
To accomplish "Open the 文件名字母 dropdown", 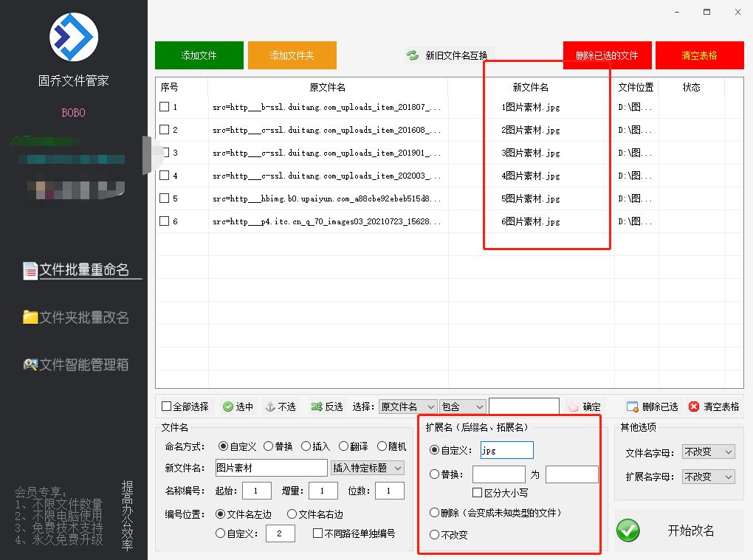I will [x=709, y=452].
